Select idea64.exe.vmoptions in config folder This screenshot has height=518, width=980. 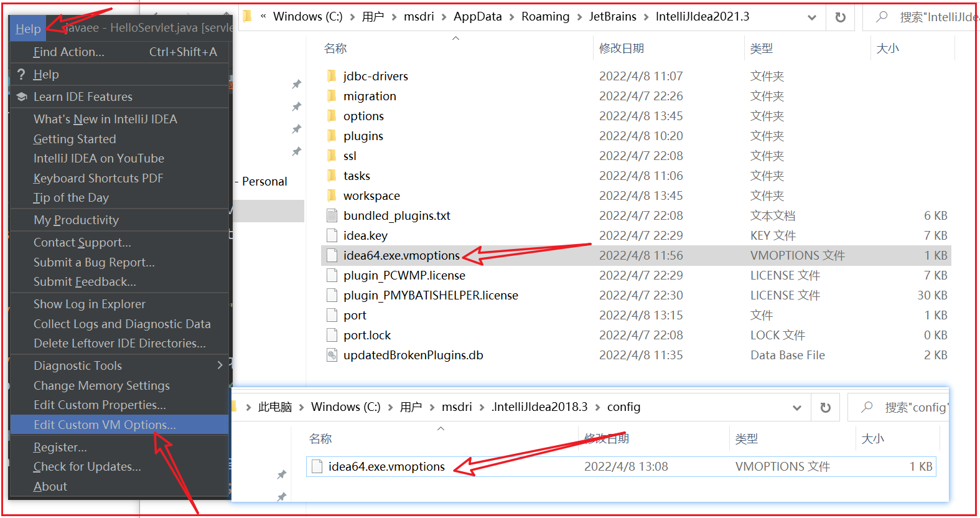(386, 466)
